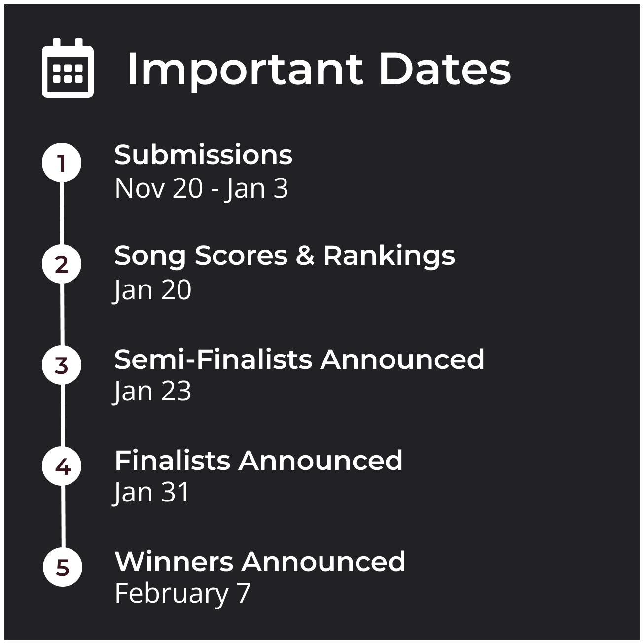Click the timeline line between steps 1 and 2
The width and height of the screenshot is (644, 644).
click(x=62, y=213)
